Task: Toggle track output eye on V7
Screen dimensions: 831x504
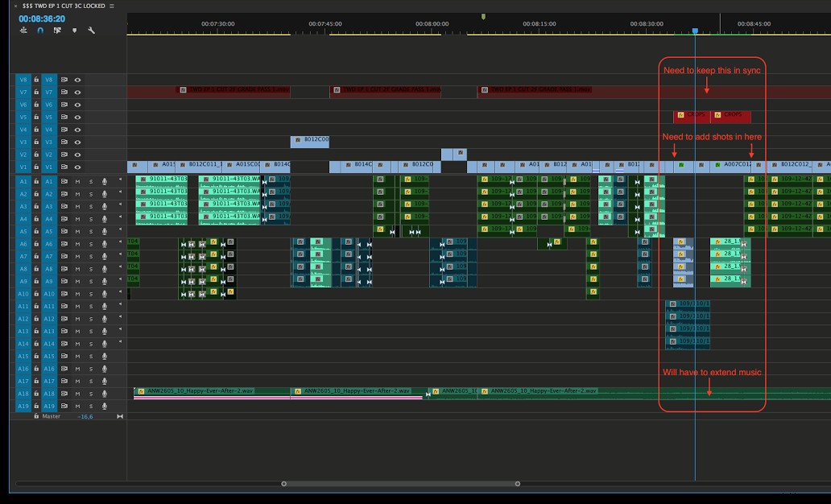Action: (78, 93)
